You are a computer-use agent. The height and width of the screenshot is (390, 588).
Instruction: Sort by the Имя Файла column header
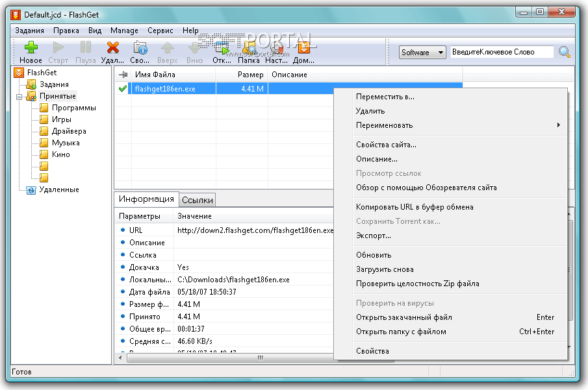173,75
